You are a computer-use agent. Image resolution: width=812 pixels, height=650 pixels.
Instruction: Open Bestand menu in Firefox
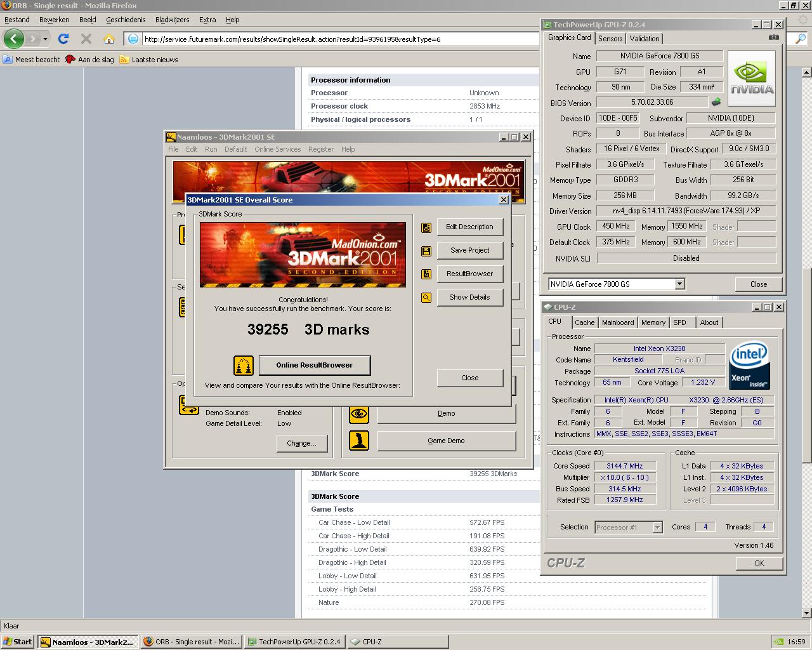click(17, 20)
